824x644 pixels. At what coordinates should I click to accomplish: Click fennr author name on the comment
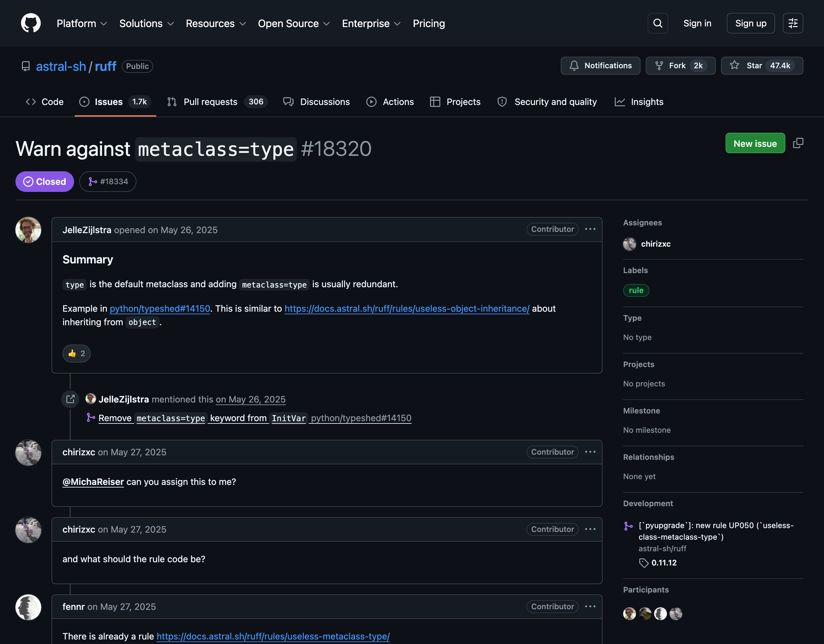[74, 607]
